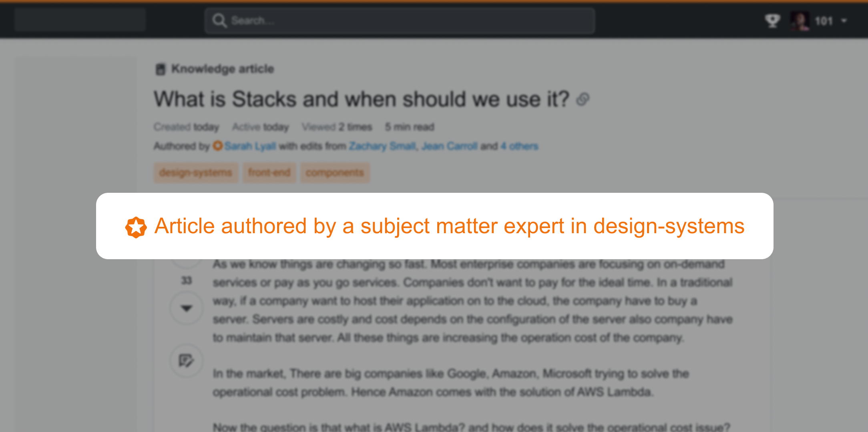This screenshot has height=432, width=868.
Task: Open Jean Carroll editor profile
Action: coord(449,146)
